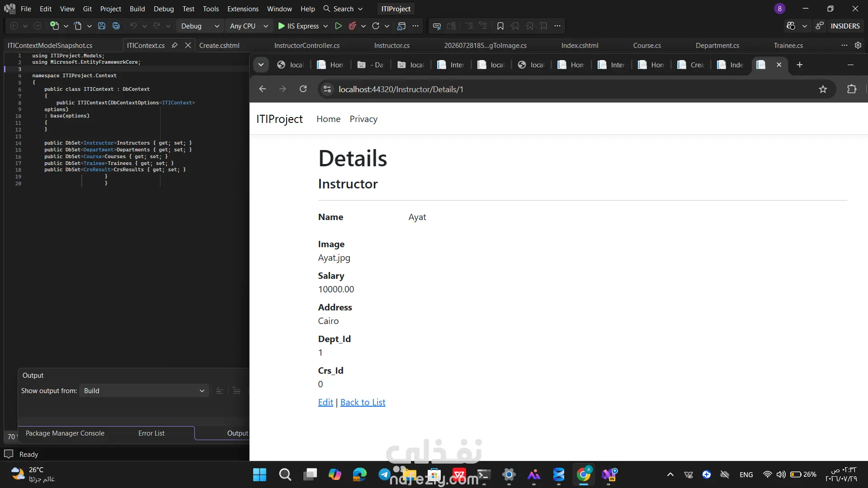
Task: Expand the IIS Express launch options arrow
Action: click(x=325, y=26)
